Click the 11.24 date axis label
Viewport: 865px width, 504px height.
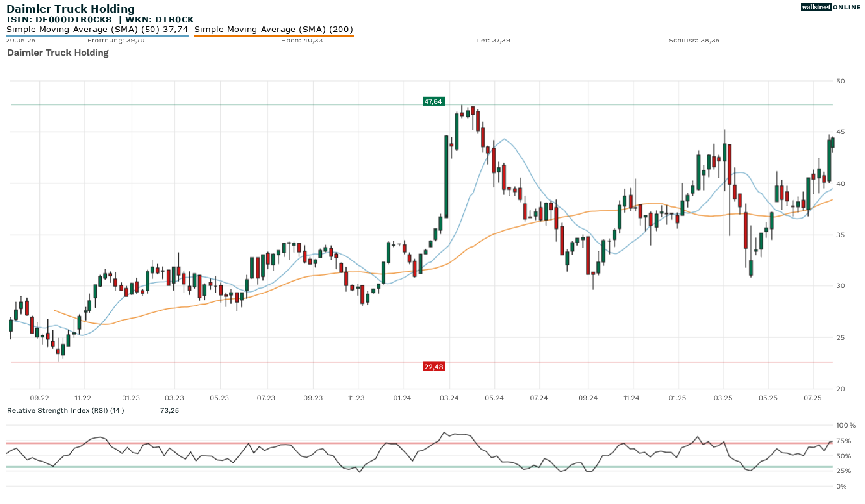(631, 398)
